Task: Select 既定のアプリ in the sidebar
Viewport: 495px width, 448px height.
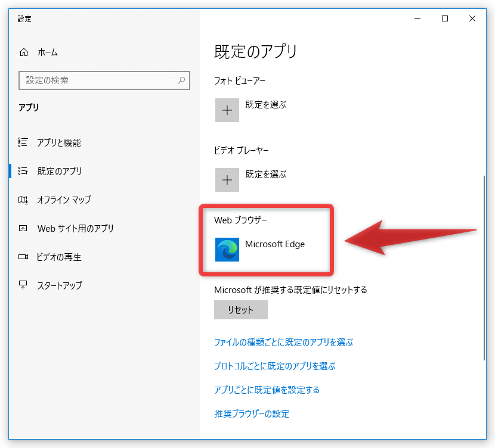Action: pos(60,171)
